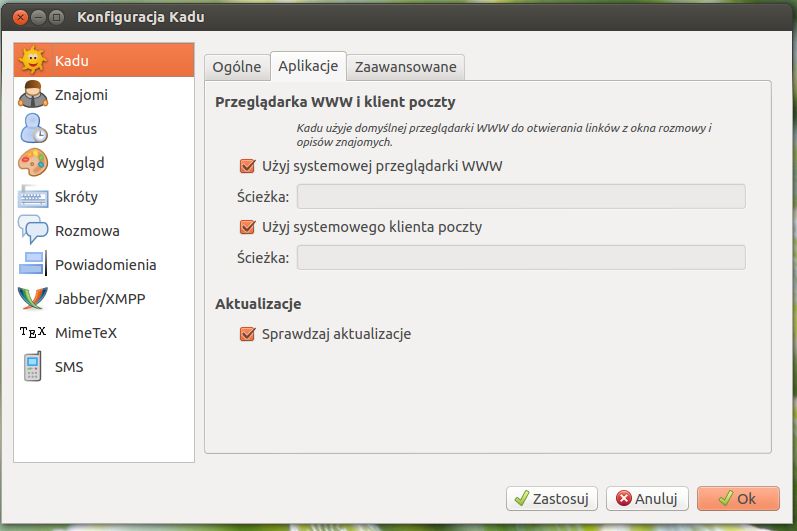Switch to the Zaawansowane tab
The height and width of the screenshot is (531, 797).
tap(406, 67)
